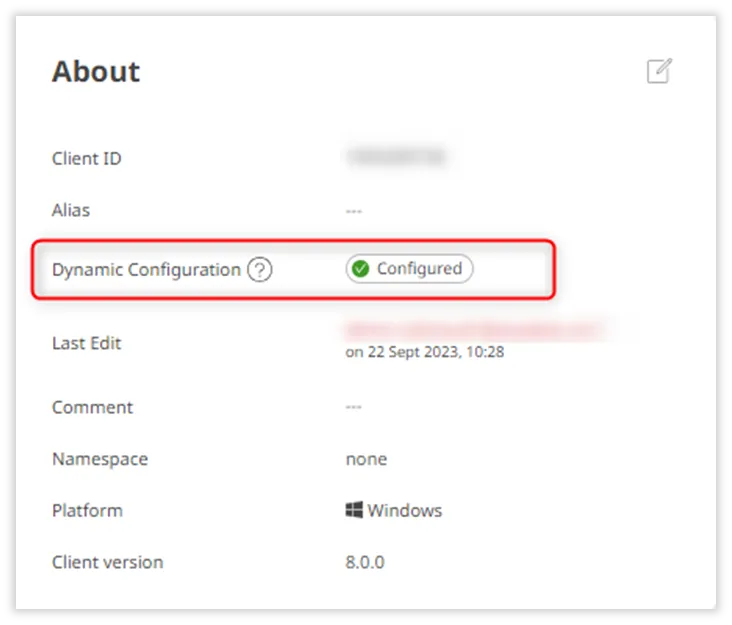Click the Client ID label
The width and height of the screenshot is (732, 625).
(86, 158)
